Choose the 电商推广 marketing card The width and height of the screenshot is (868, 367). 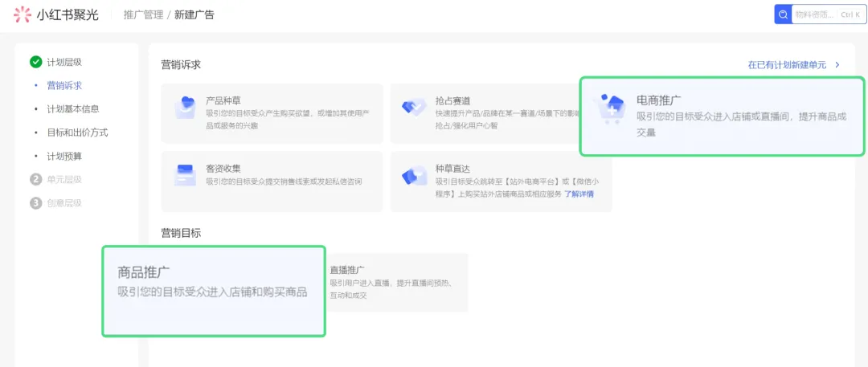pos(722,116)
